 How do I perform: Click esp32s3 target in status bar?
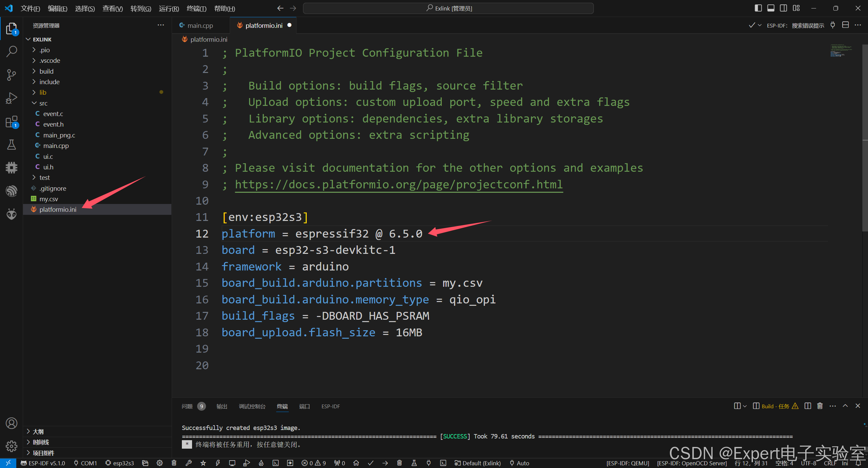[x=120, y=463]
